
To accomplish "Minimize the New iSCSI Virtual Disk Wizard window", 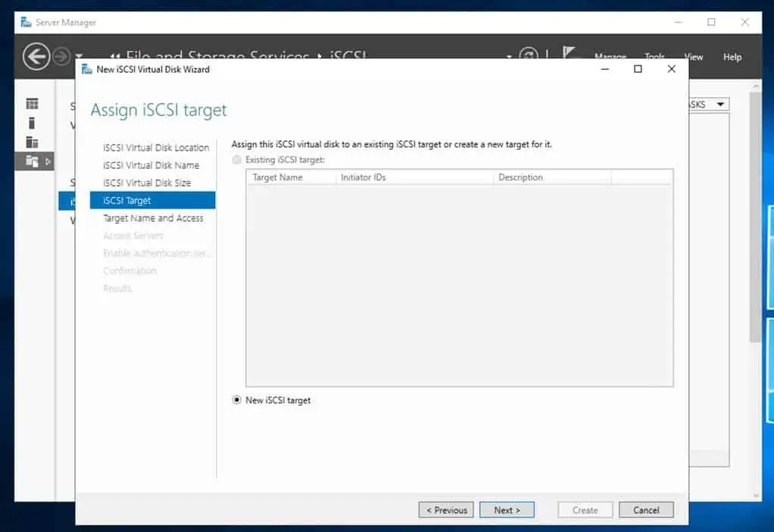I will 604,69.
